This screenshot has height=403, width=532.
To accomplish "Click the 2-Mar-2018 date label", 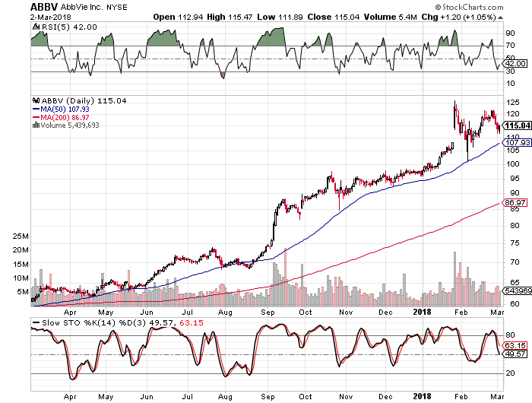I will click(x=51, y=17).
